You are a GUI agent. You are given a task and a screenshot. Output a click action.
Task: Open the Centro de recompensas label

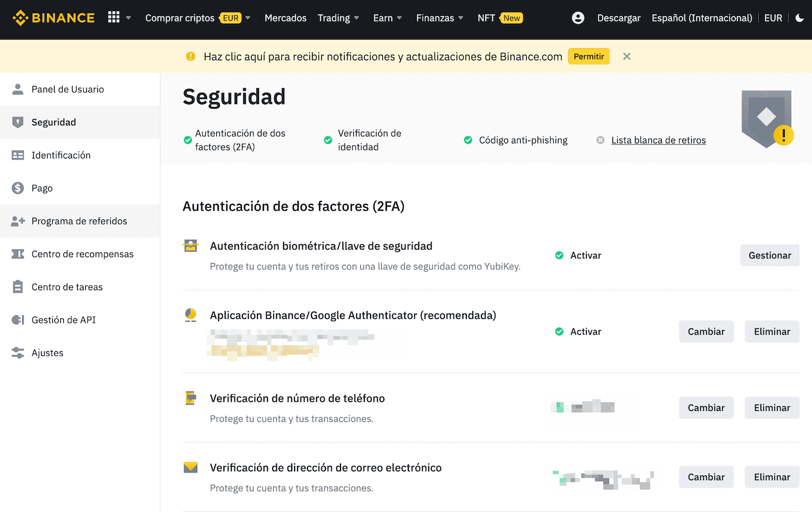click(82, 254)
